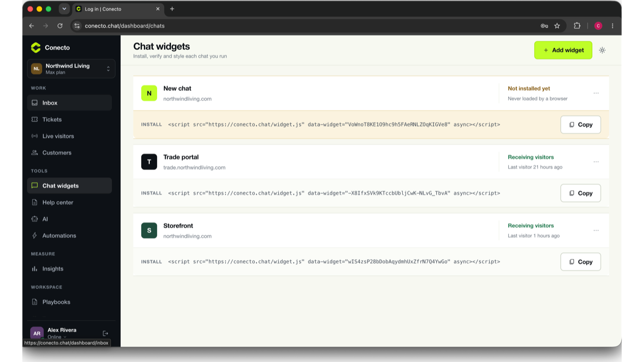Image resolution: width=644 pixels, height=362 pixels.
Task: Click the logout icon beside Alex Rivera
Action: click(105, 333)
